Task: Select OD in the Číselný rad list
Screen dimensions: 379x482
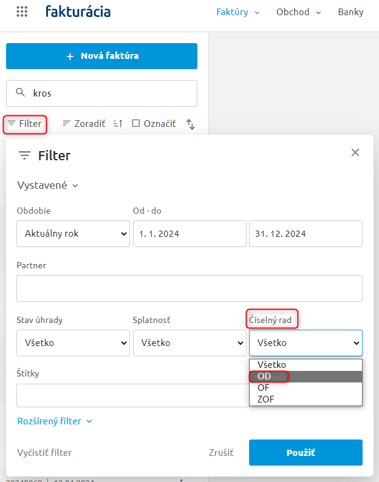Action: (306, 376)
